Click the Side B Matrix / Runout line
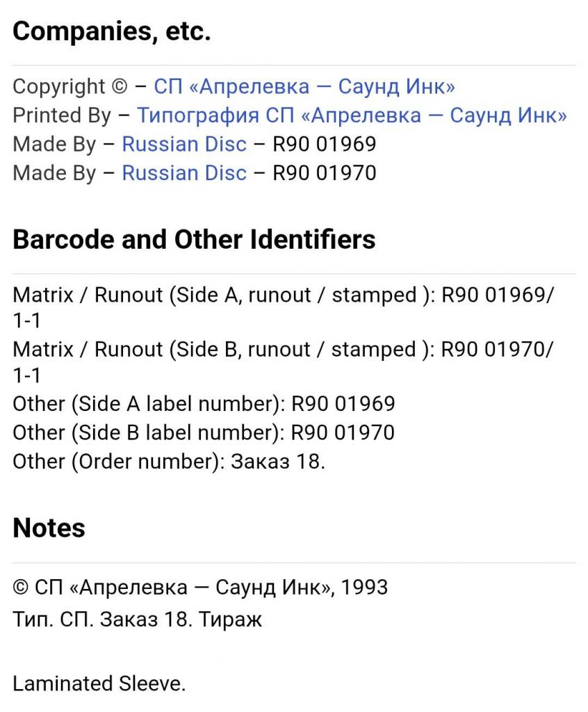This screenshot has width=588, height=712. pos(284,349)
